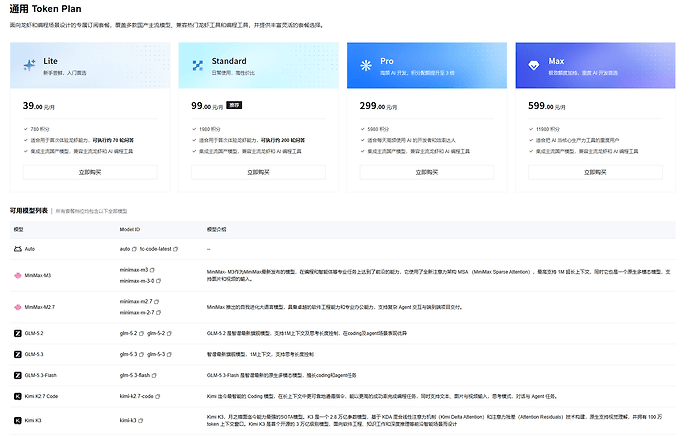Click the MiniMax-M2.7 pink logo icon
This screenshot has width=690, height=436.
(x=18, y=307)
